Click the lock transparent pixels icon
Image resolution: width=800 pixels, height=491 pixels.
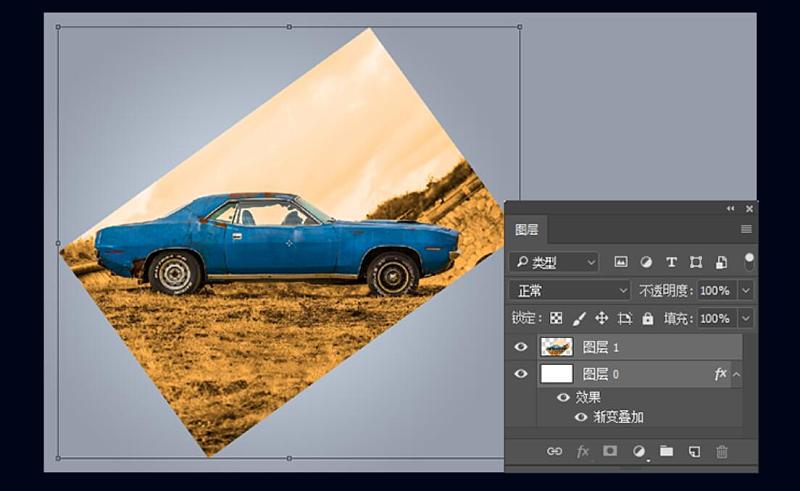(x=556, y=318)
